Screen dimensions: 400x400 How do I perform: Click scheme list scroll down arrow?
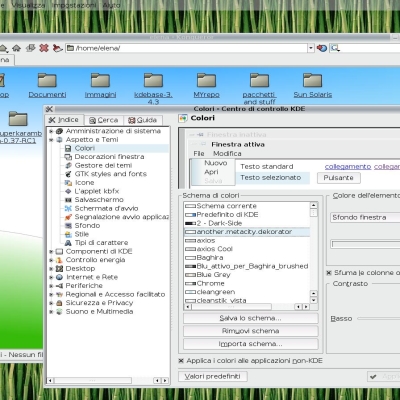(314, 300)
